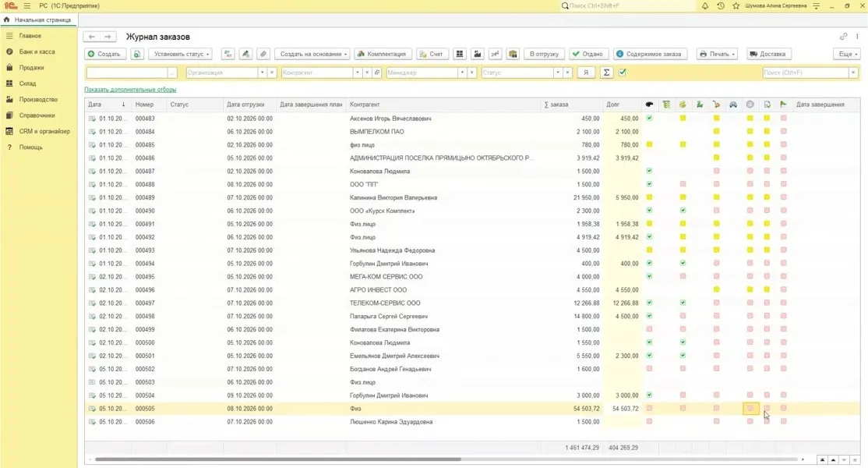Open the hamburger main menu icon
868x468 pixels.
tap(26, 5)
